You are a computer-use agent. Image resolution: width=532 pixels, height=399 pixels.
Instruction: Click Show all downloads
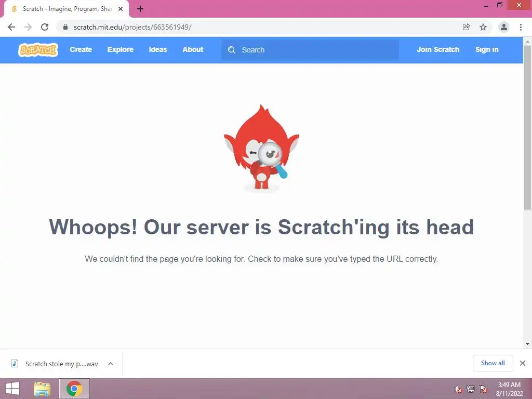(x=493, y=363)
